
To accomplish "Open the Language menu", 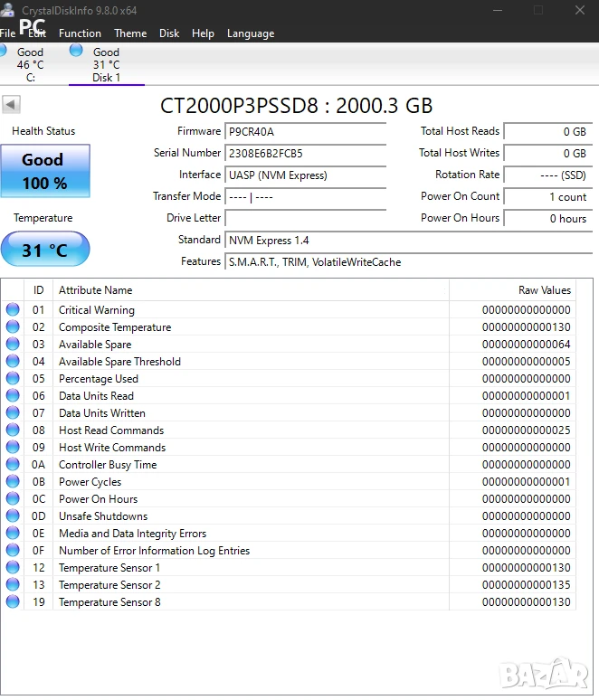I will 251,33.
